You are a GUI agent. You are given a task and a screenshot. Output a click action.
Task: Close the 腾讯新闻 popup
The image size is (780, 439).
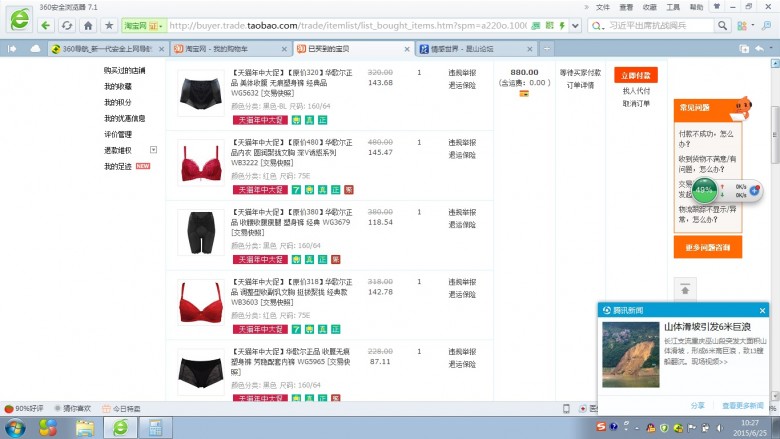(x=762, y=311)
